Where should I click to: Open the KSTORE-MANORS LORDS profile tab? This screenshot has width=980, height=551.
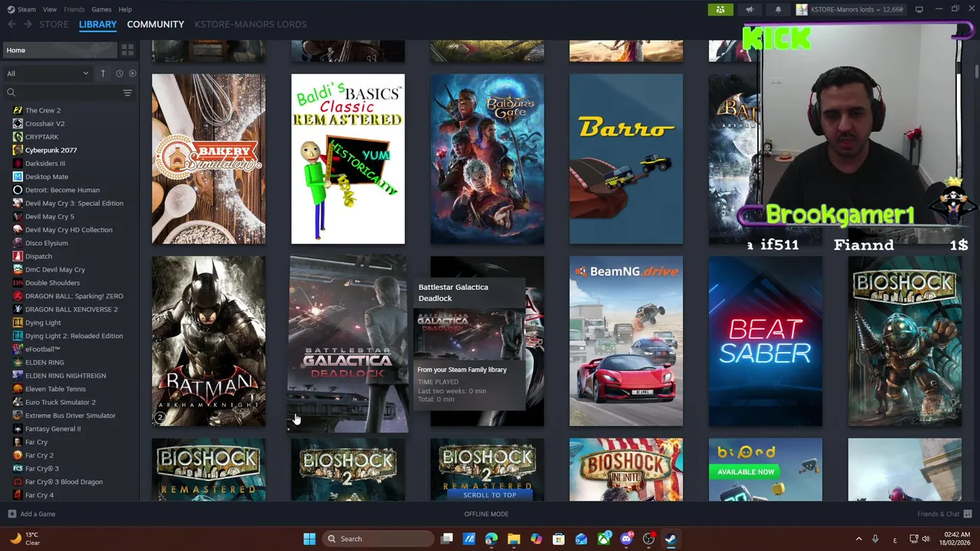pos(250,24)
